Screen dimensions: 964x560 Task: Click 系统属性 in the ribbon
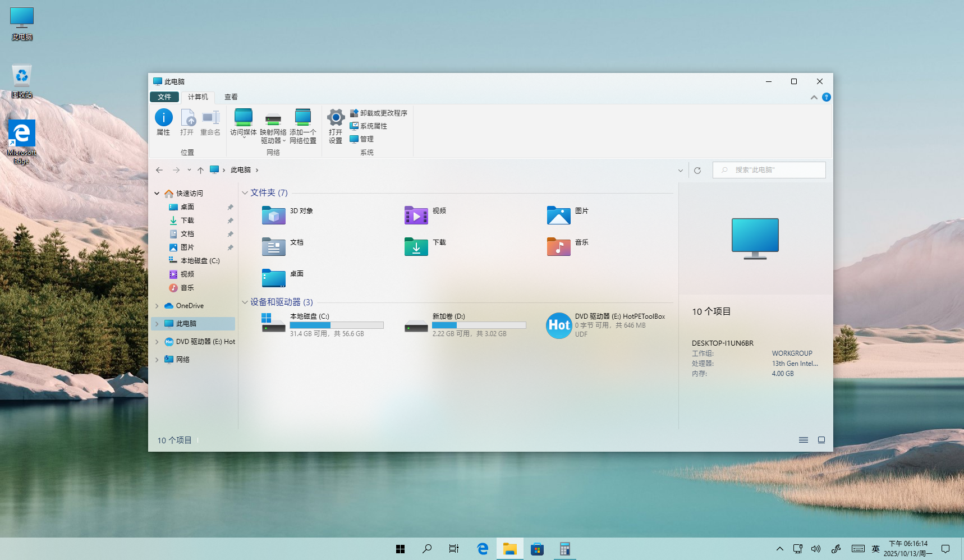tap(373, 126)
